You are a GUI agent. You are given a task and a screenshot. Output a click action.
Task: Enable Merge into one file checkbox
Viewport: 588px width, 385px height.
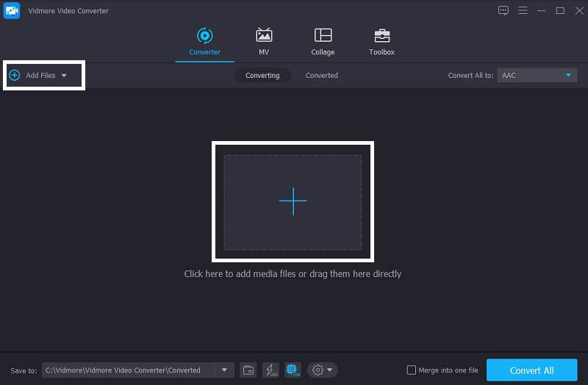pyautogui.click(x=412, y=370)
